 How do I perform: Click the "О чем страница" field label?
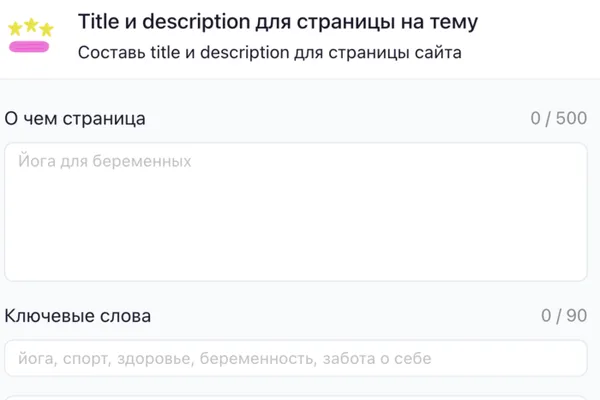pyautogui.click(x=76, y=118)
